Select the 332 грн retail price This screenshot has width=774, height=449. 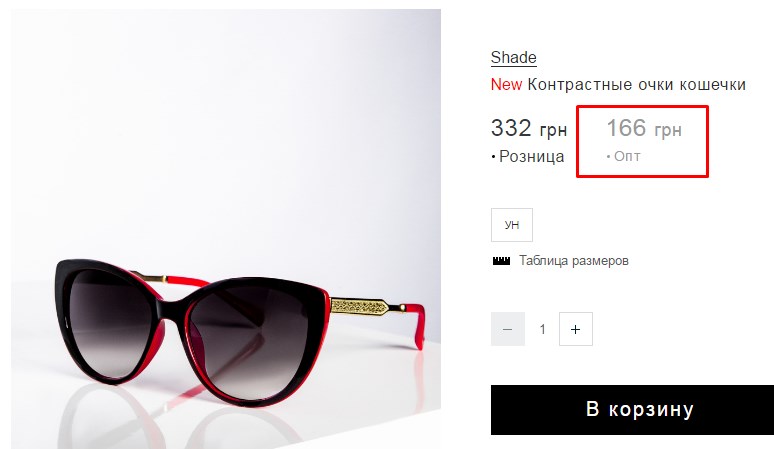(x=529, y=128)
